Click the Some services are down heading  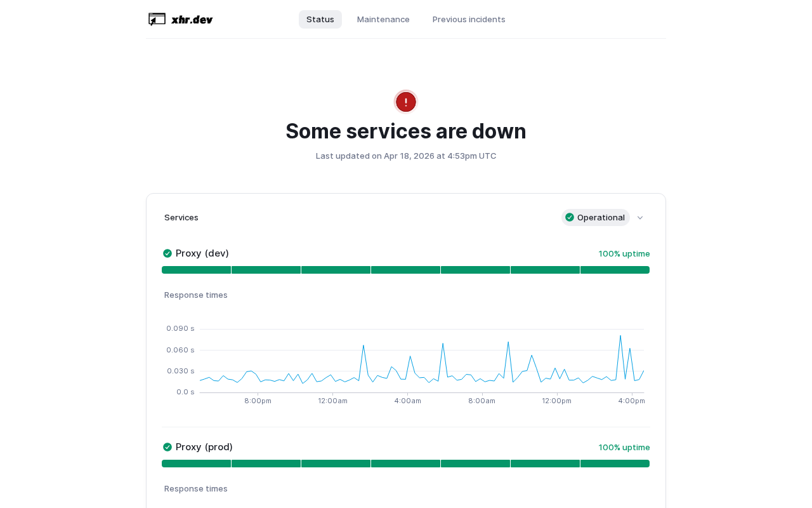(406, 131)
